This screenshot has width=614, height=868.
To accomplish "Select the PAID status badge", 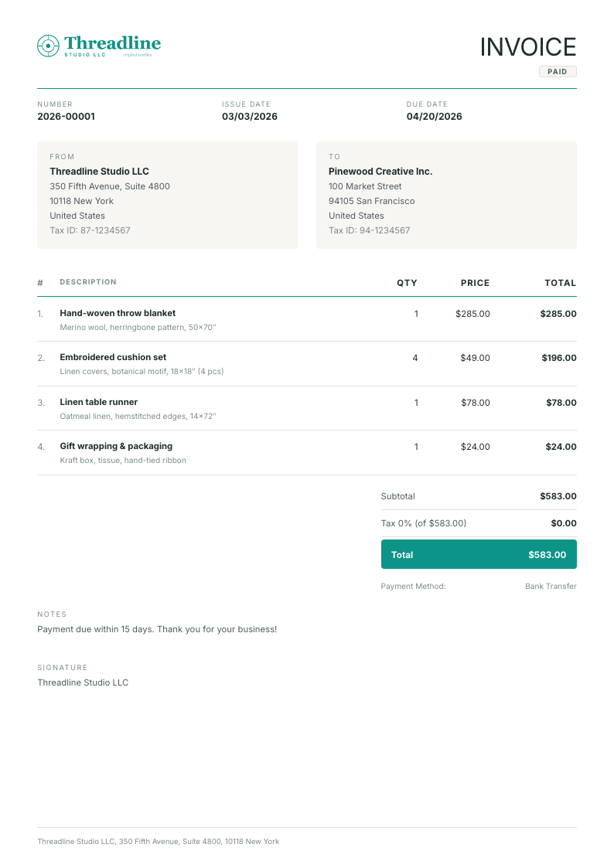I will pos(558,71).
